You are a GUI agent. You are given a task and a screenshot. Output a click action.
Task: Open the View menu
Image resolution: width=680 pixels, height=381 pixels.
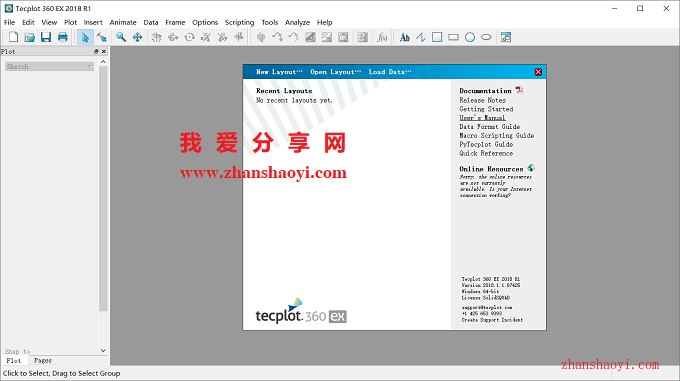(x=49, y=23)
